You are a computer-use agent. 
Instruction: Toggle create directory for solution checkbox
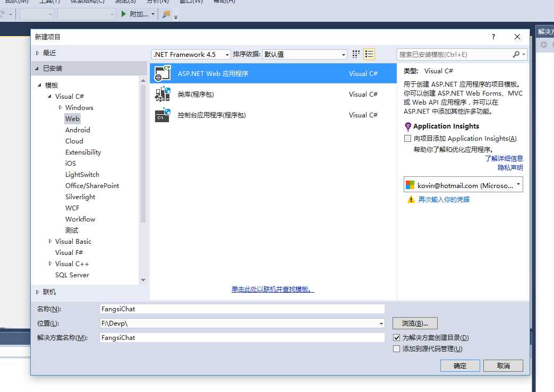(396, 338)
